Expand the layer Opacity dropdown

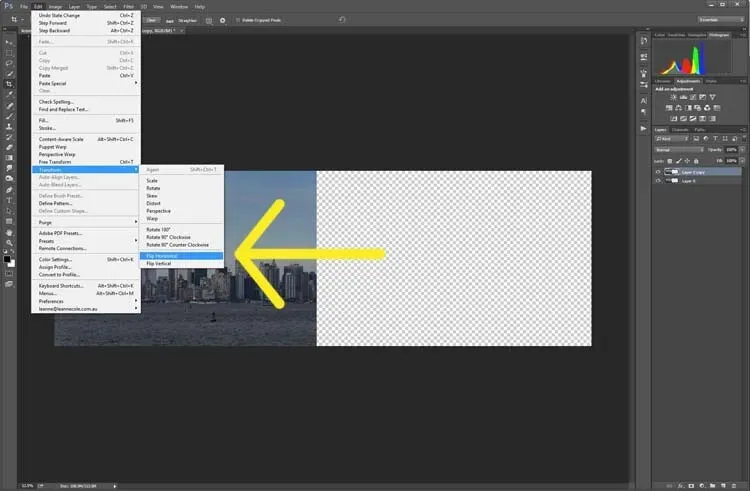point(743,149)
